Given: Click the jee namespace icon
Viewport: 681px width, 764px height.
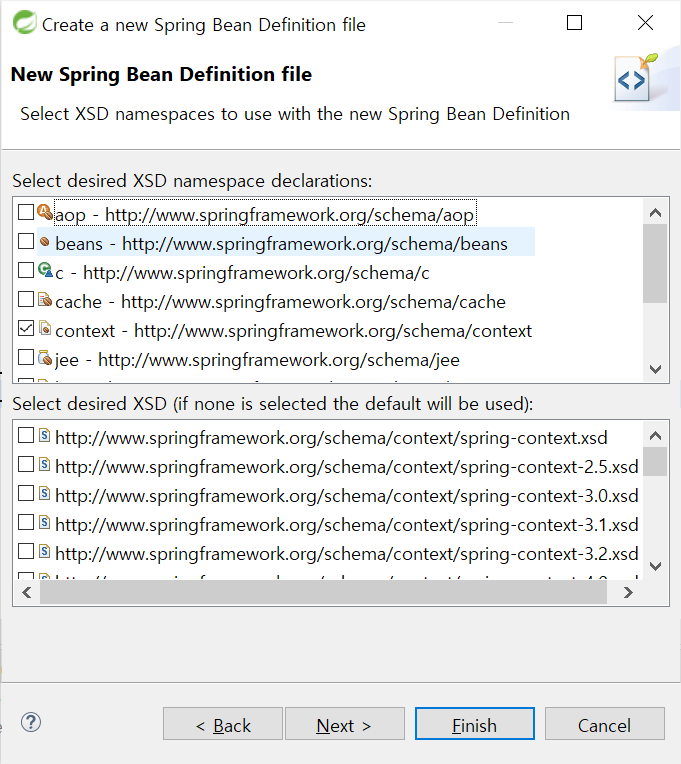Looking at the screenshot, I should 45,357.
